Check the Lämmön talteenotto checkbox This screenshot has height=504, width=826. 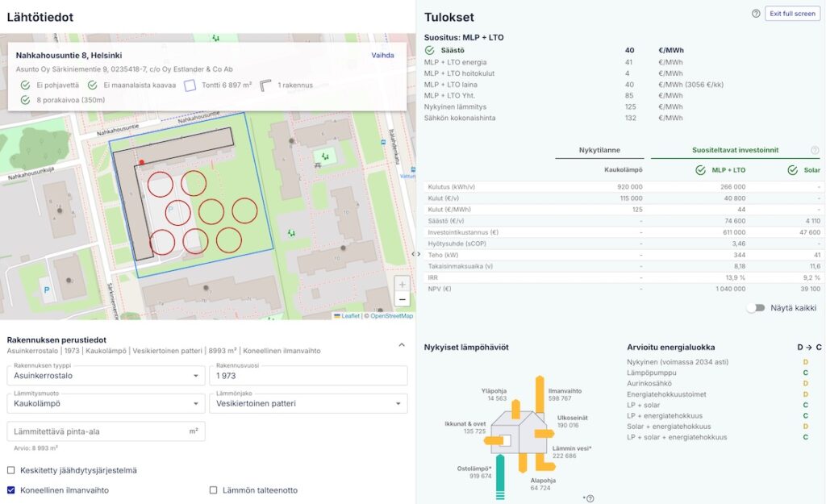(214, 489)
